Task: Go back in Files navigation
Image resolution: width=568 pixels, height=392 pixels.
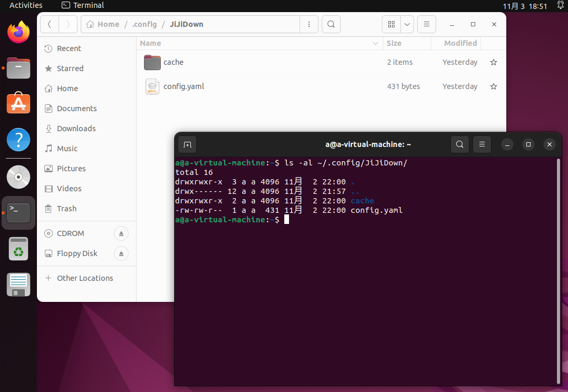Action: pos(50,24)
